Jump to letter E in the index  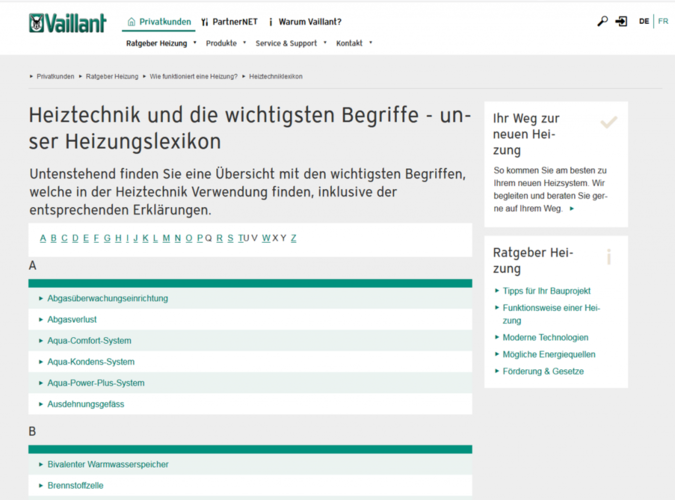(86, 238)
